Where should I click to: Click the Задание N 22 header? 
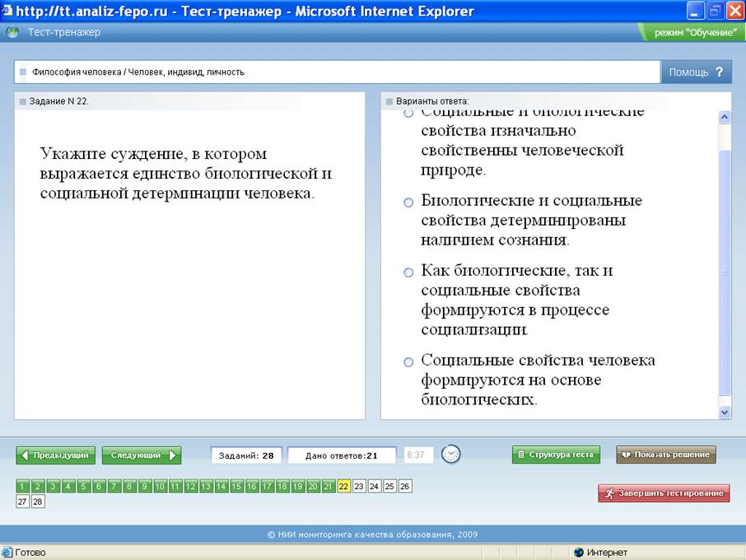58,100
